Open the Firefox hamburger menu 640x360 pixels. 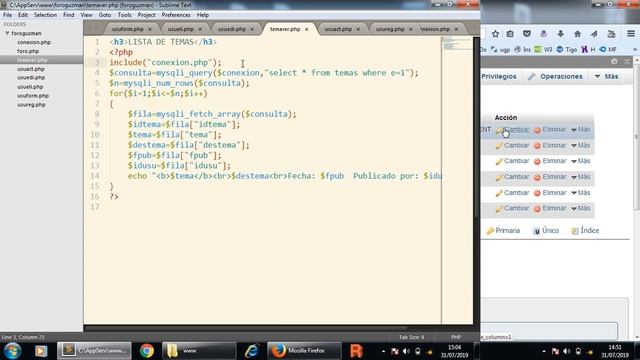(x=631, y=33)
